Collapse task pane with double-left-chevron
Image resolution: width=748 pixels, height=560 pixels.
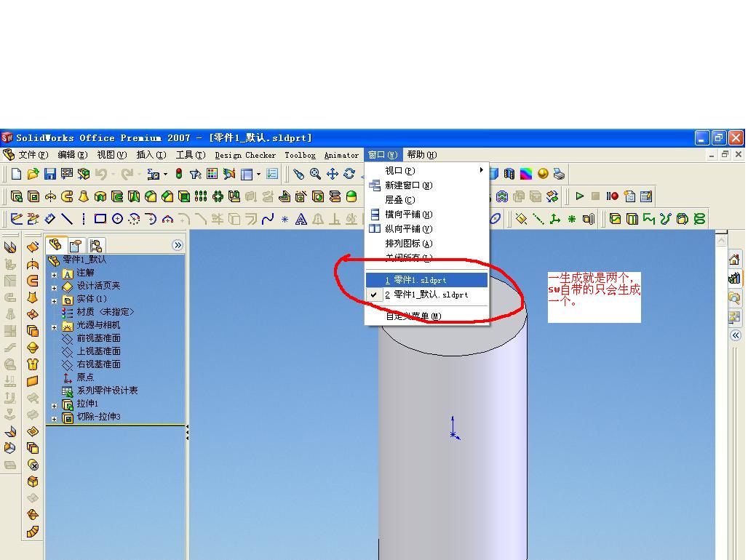coord(736,335)
